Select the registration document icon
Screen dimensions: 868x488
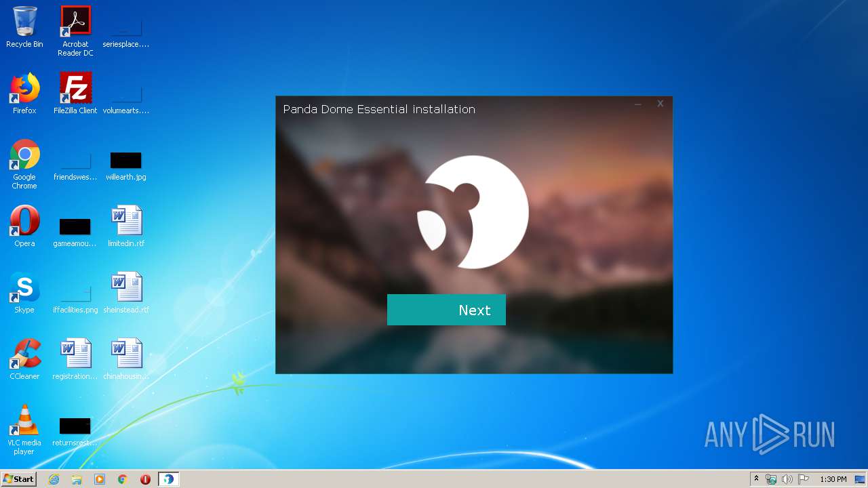coord(75,359)
